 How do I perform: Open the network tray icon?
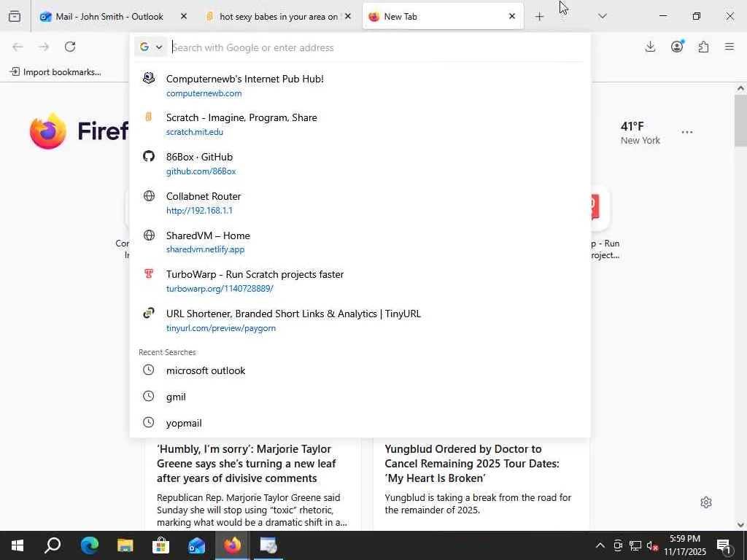(635, 545)
